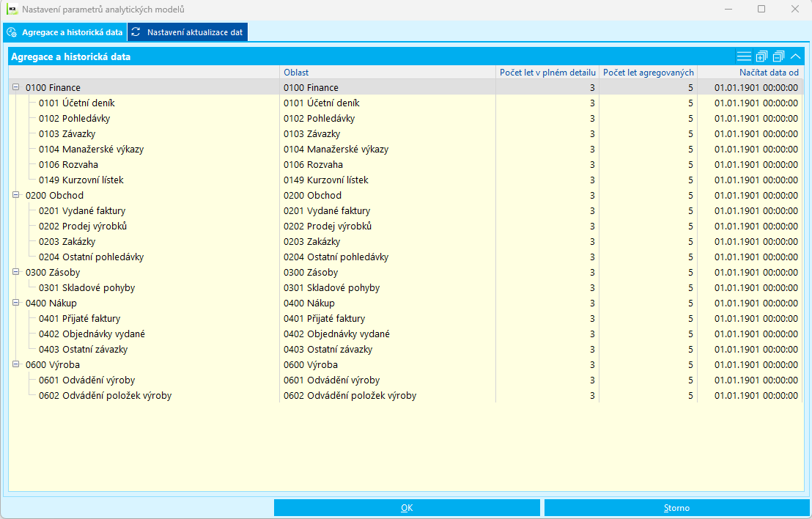This screenshot has height=519, width=812.
Task: Click the 0100 Finance tree label
Action: [53, 87]
